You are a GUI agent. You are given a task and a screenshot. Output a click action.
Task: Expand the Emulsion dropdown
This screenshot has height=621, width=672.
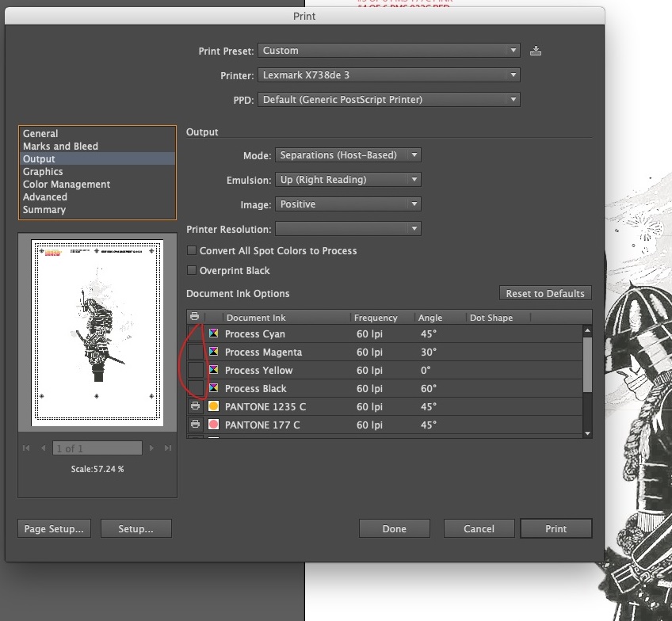click(348, 180)
